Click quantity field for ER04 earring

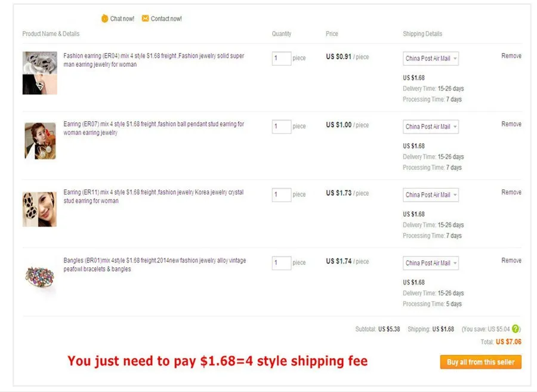(282, 58)
